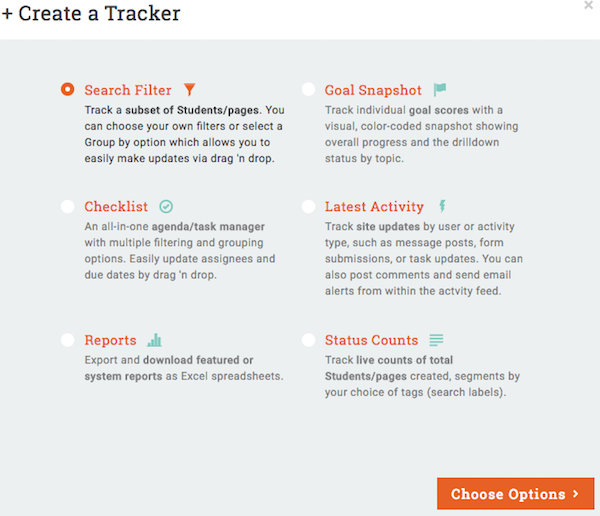600x516 pixels.
Task: Close the Create a Tracker dialog
Action: tap(588, 6)
